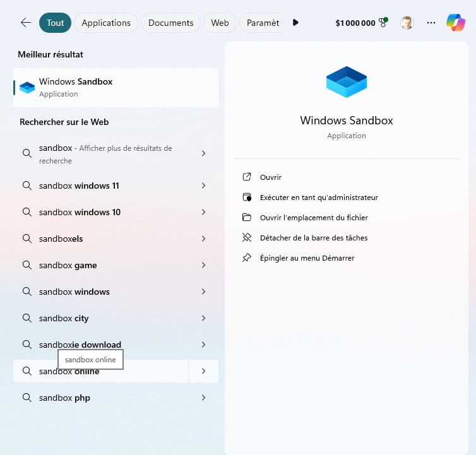This screenshot has height=455, width=476.
Task: Open the $1 000 000 rewards badge
Action: tap(362, 23)
